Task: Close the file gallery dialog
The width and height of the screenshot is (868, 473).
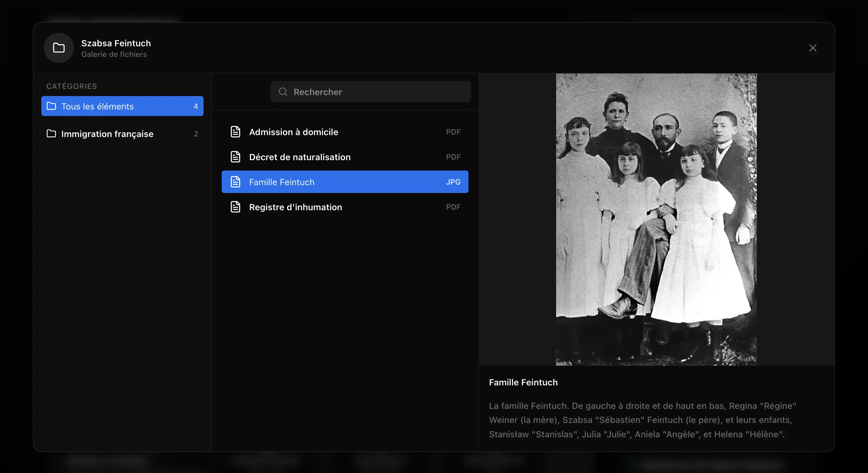Action: (x=812, y=48)
